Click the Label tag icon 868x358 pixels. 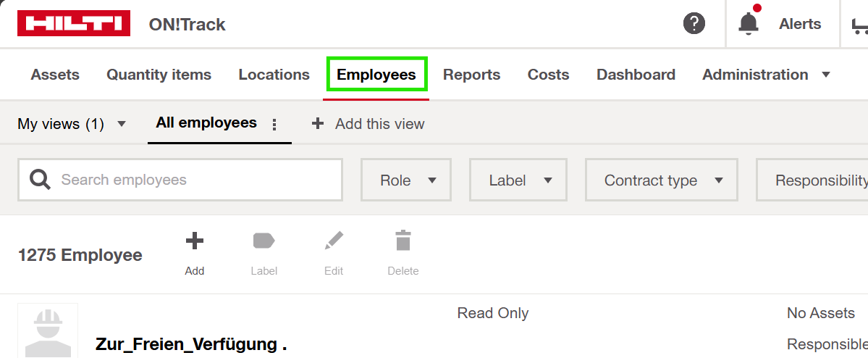tap(264, 241)
